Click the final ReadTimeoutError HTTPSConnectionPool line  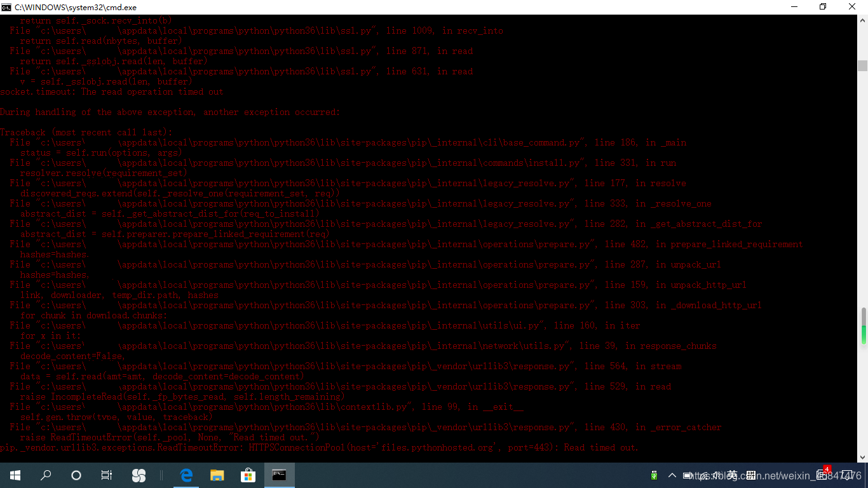click(x=320, y=447)
